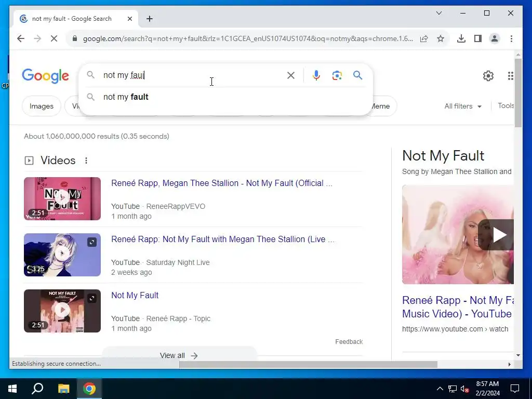Open File Explorer from the taskbar
Image resolution: width=532 pixels, height=399 pixels.
(63, 389)
